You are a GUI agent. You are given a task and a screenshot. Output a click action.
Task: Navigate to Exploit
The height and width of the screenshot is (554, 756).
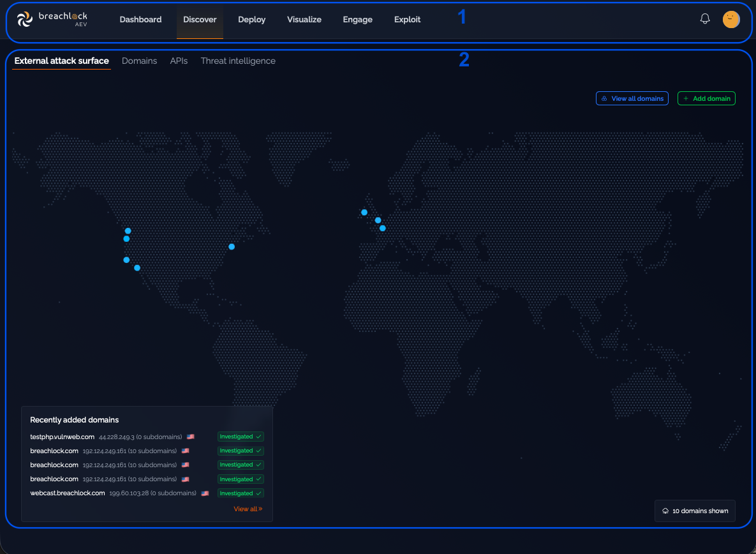point(407,20)
